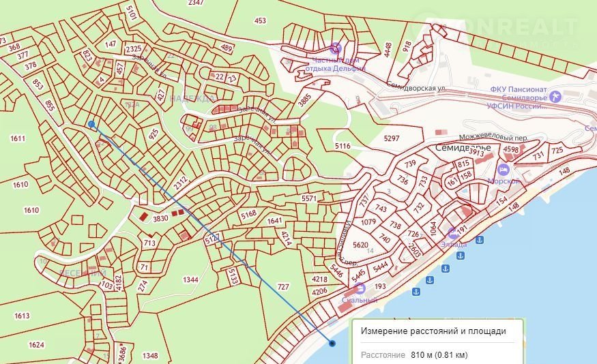Select cadastral parcel 3830
Image resolution: width=597 pixels, height=364 pixels.
[x=160, y=218]
